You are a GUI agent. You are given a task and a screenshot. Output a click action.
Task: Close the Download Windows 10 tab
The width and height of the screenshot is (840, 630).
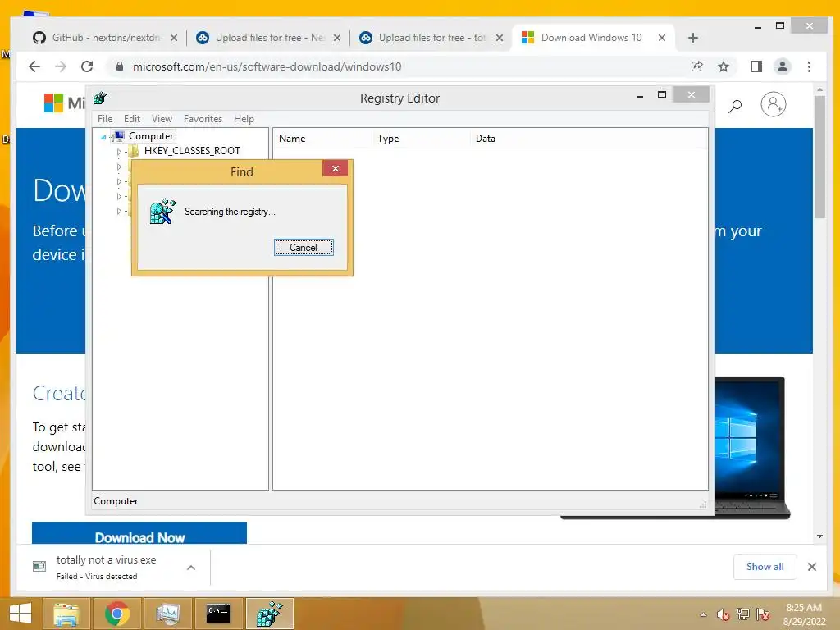click(662, 38)
